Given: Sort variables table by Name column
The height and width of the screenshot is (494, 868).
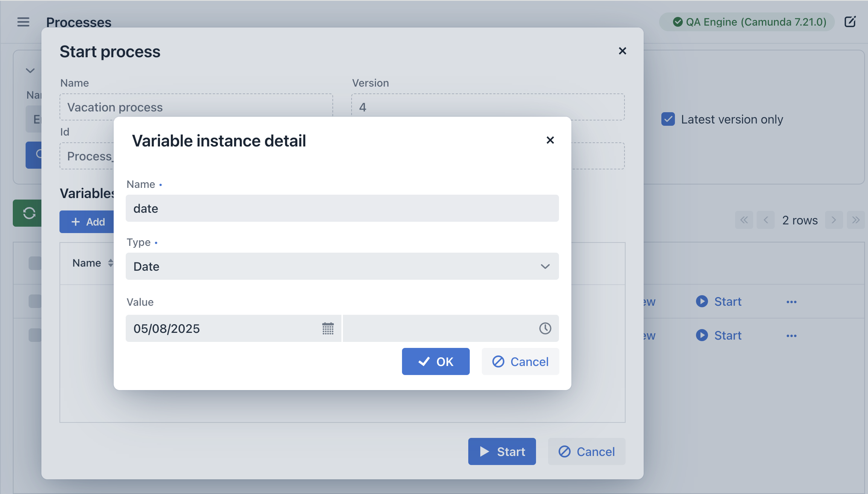Looking at the screenshot, I should 93,263.
